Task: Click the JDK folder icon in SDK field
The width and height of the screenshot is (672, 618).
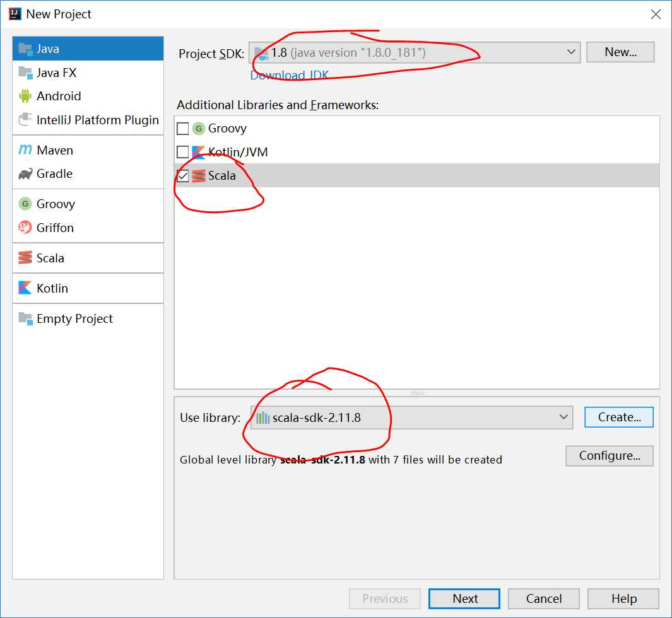Action: 261,53
